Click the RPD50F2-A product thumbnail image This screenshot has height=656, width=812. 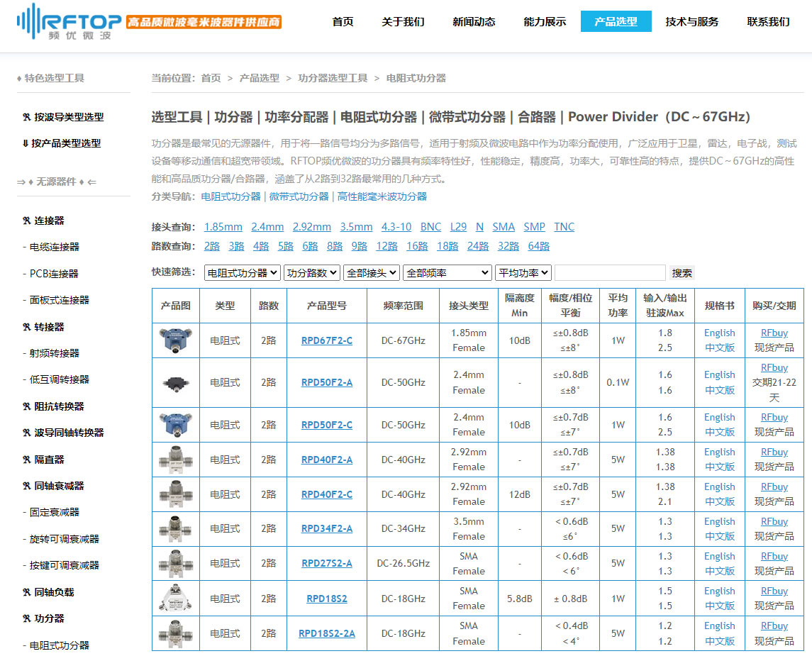(175, 383)
